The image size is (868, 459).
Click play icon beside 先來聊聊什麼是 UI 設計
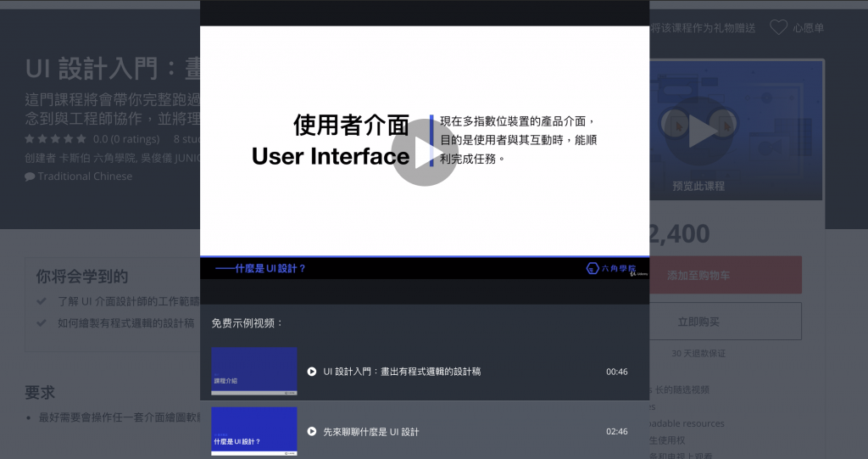(312, 432)
